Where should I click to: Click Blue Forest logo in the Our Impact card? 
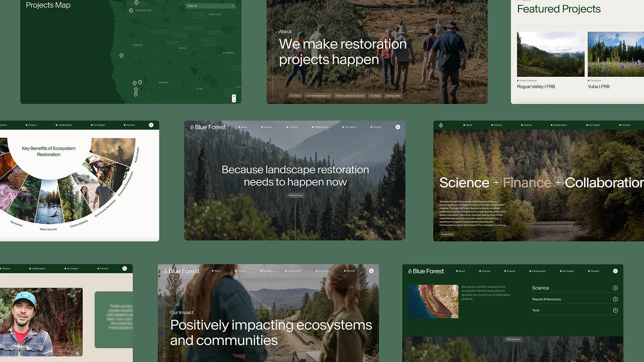coord(182,271)
